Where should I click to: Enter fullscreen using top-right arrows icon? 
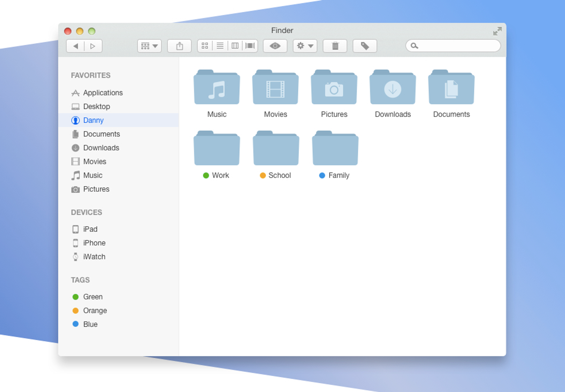(x=497, y=31)
